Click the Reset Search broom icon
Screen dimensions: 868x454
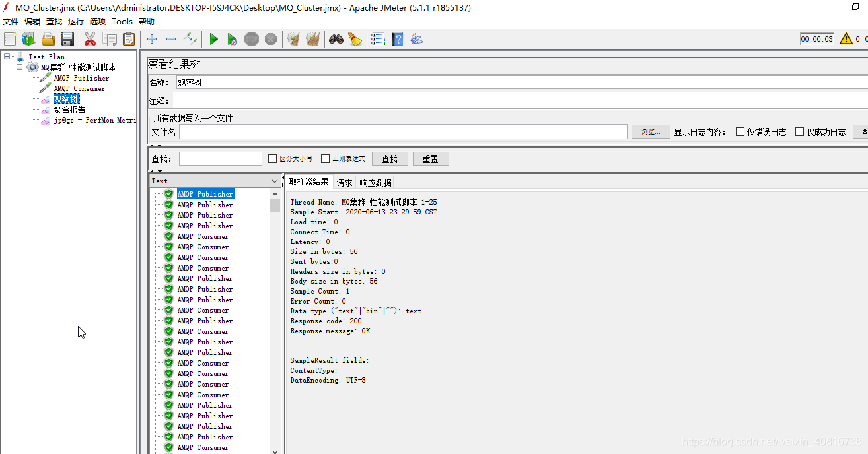tap(355, 39)
